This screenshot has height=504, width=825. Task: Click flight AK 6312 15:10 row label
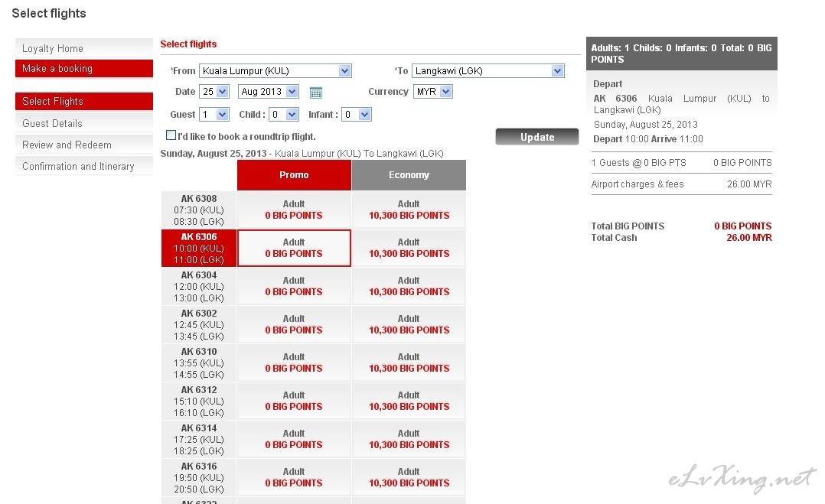click(x=199, y=401)
